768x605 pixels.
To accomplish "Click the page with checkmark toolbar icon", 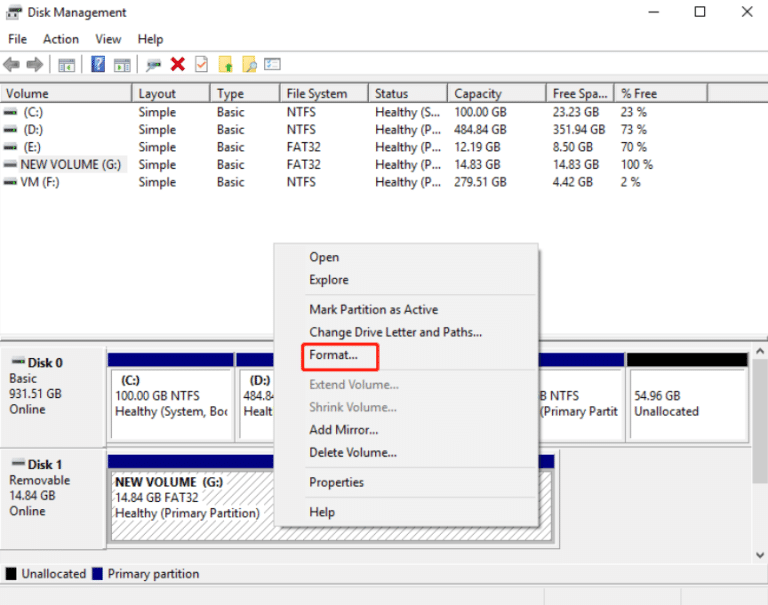I will pos(201,65).
